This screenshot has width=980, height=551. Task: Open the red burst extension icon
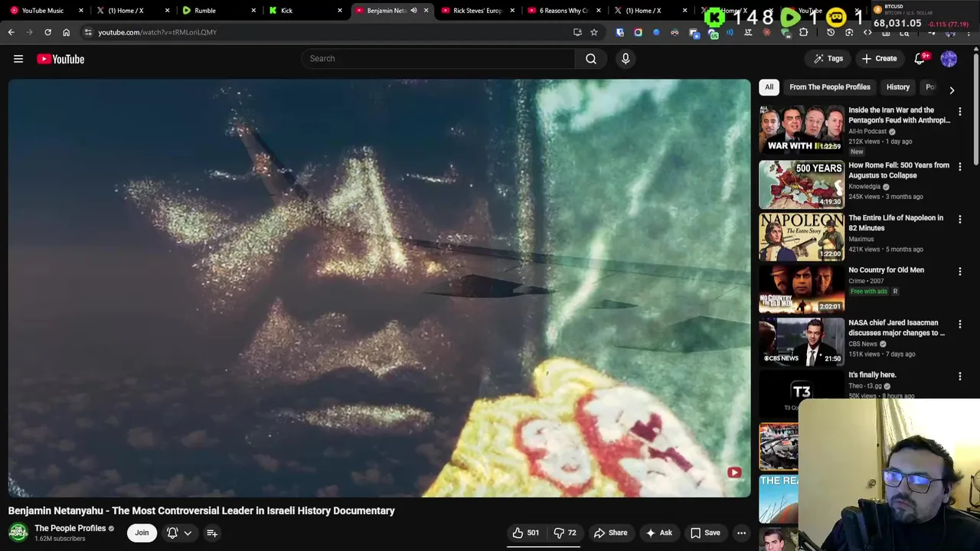pos(766,32)
